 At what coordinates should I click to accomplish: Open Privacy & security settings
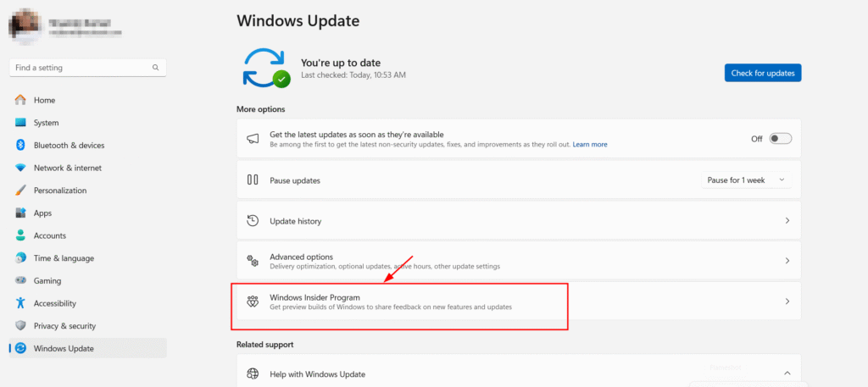point(87,326)
